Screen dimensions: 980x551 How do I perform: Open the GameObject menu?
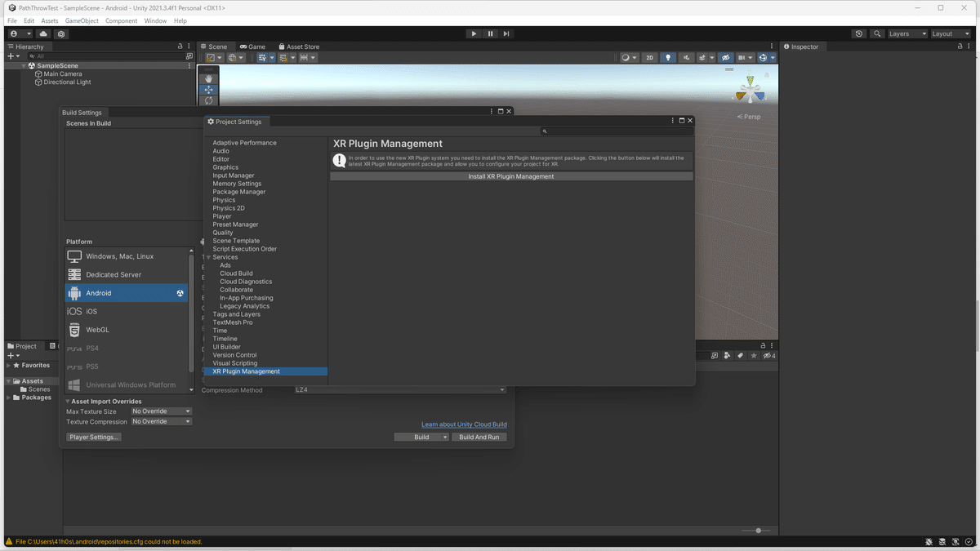pyautogui.click(x=82, y=20)
